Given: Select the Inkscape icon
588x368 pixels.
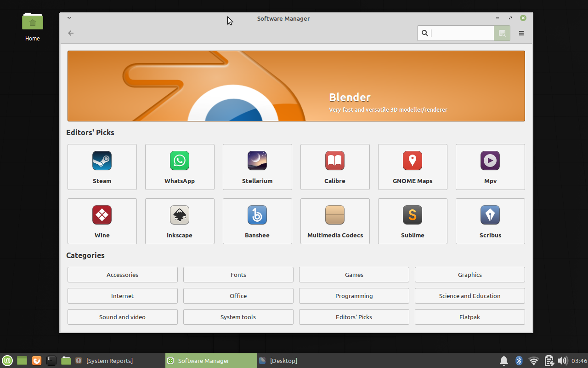Looking at the screenshot, I should [179, 221].
